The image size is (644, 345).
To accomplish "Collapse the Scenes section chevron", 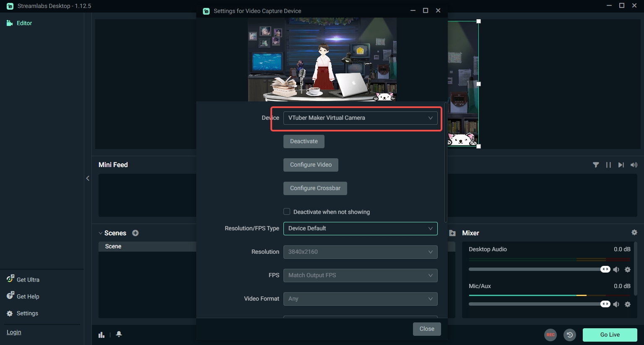I will (101, 233).
